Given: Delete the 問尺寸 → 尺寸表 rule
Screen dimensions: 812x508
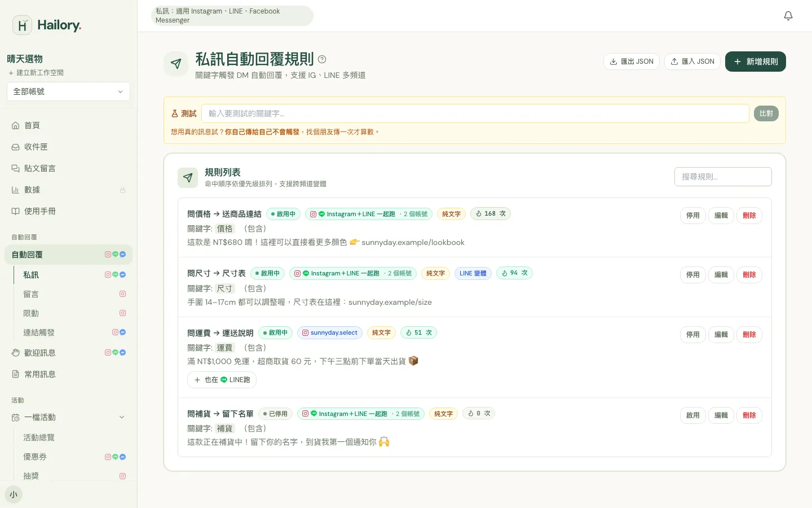Looking at the screenshot, I should 749,275.
